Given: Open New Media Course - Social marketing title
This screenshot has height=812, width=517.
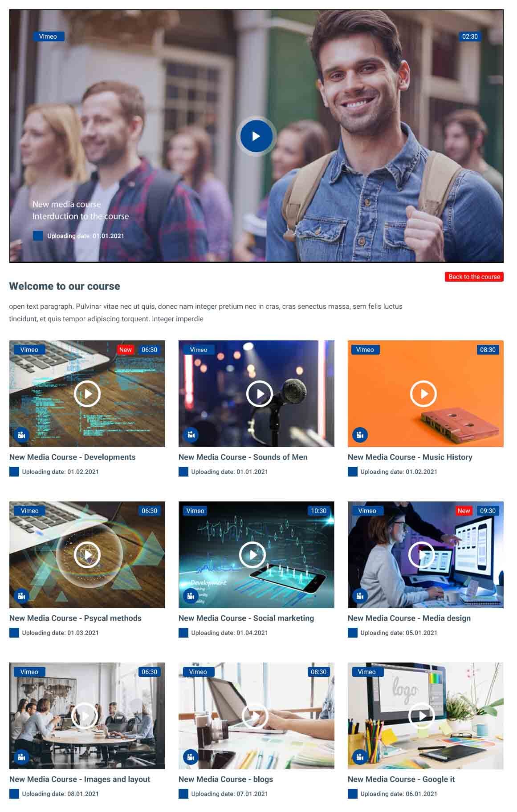Looking at the screenshot, I should pos(246,618).
